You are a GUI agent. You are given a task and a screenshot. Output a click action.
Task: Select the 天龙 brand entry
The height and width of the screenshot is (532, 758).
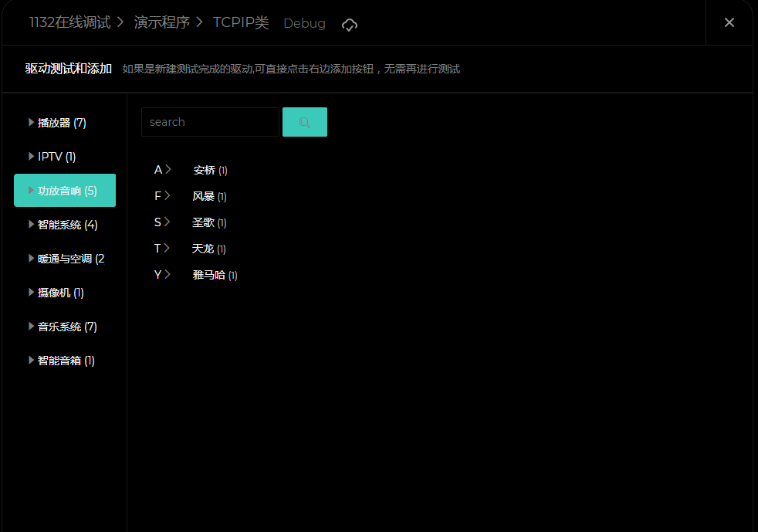[x=203, y=249]
